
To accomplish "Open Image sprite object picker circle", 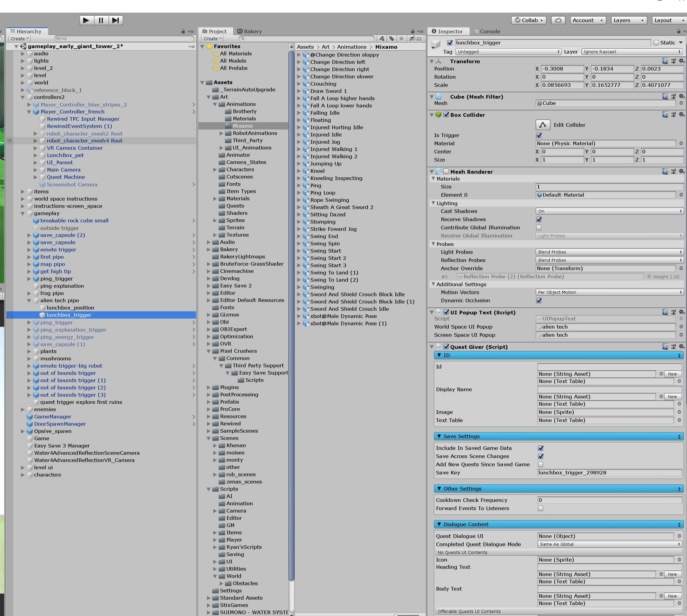I will point(679,412).
